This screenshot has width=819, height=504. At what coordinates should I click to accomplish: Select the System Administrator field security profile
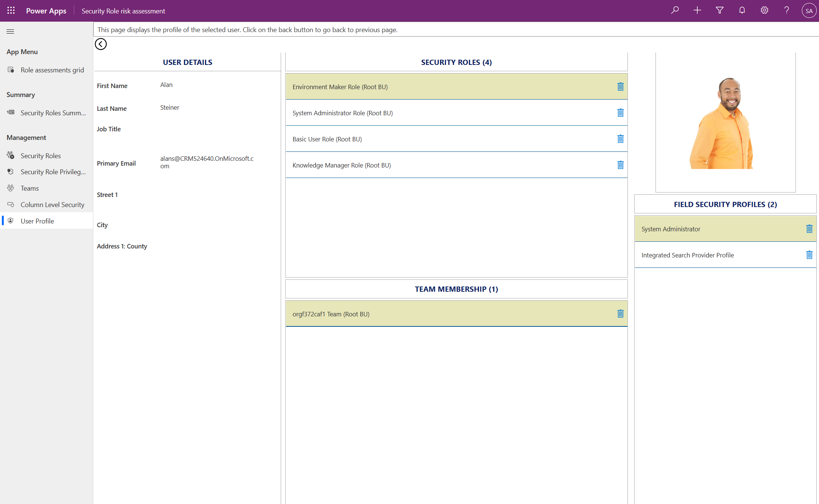[671, 229]
